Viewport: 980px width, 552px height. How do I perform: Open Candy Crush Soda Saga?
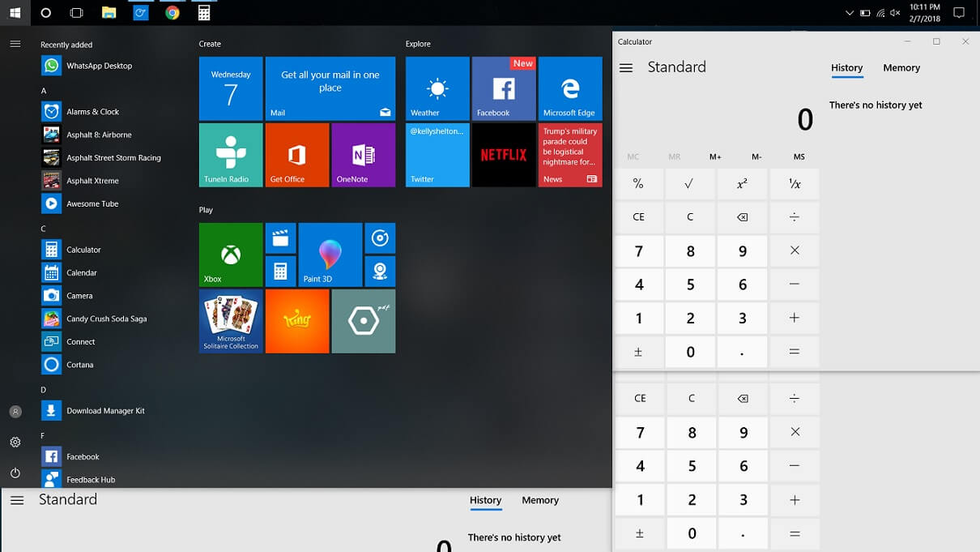[95, 319]
